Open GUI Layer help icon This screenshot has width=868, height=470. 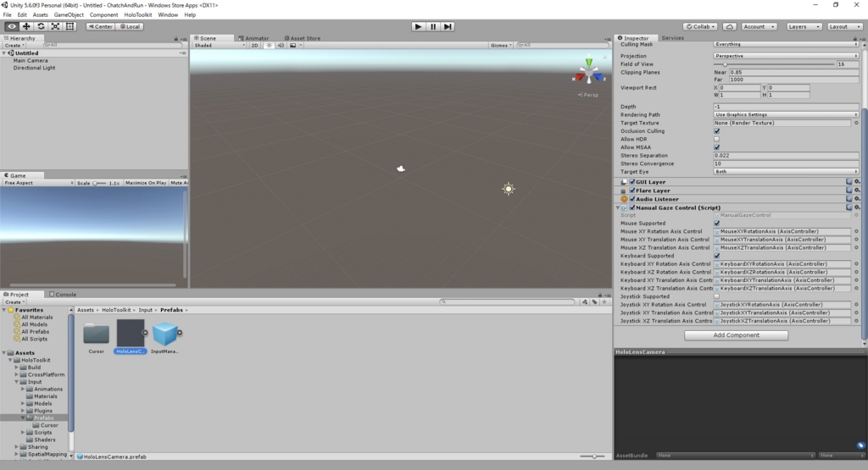click(x=849, y=182)
